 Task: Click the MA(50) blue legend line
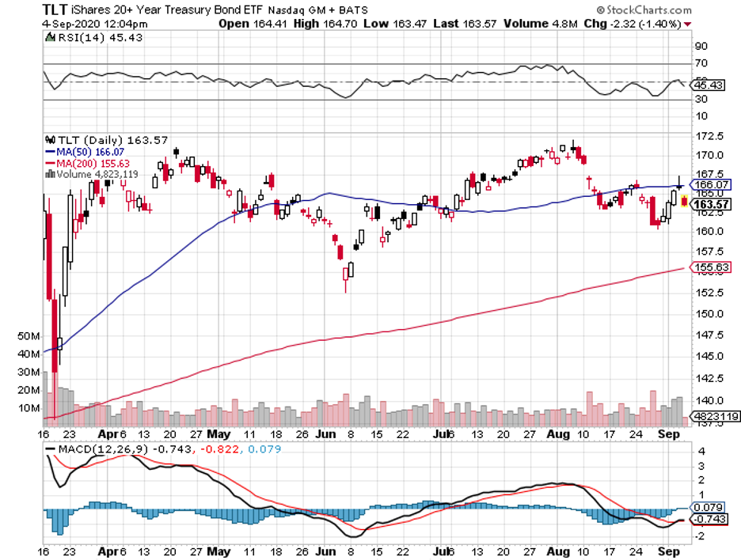pos(50,152)
